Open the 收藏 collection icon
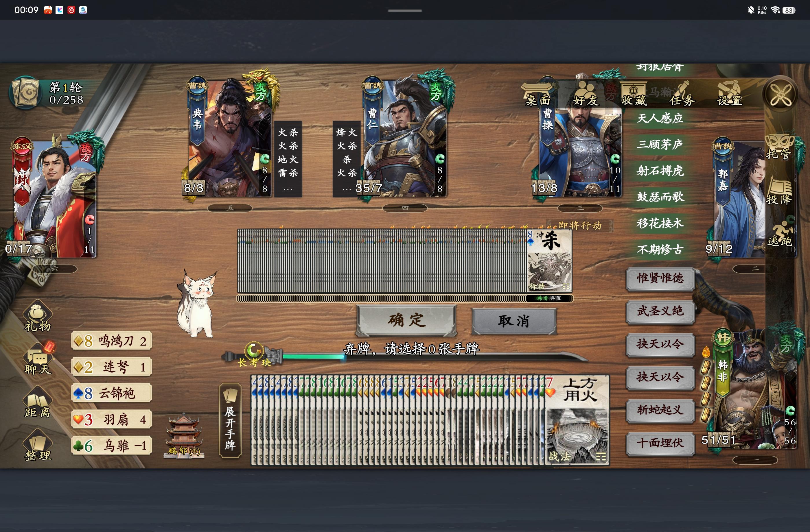Image resolution: width=810 pixels, height=532 pixels. point(633,94)
